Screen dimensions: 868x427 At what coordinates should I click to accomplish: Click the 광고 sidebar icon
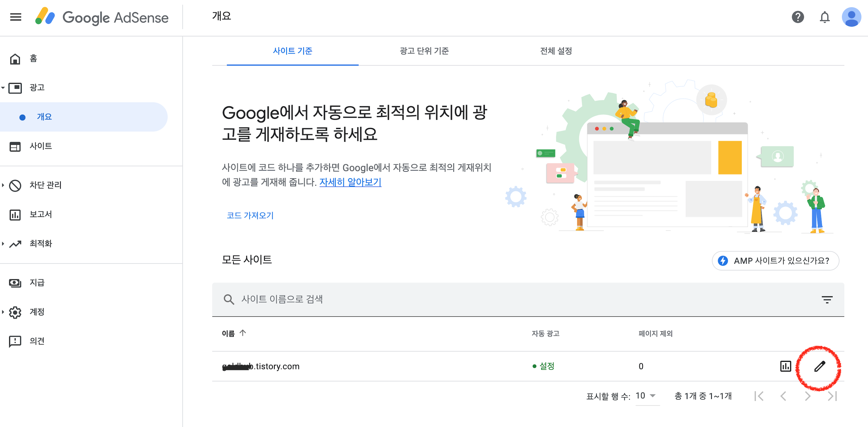pos(15,88)
